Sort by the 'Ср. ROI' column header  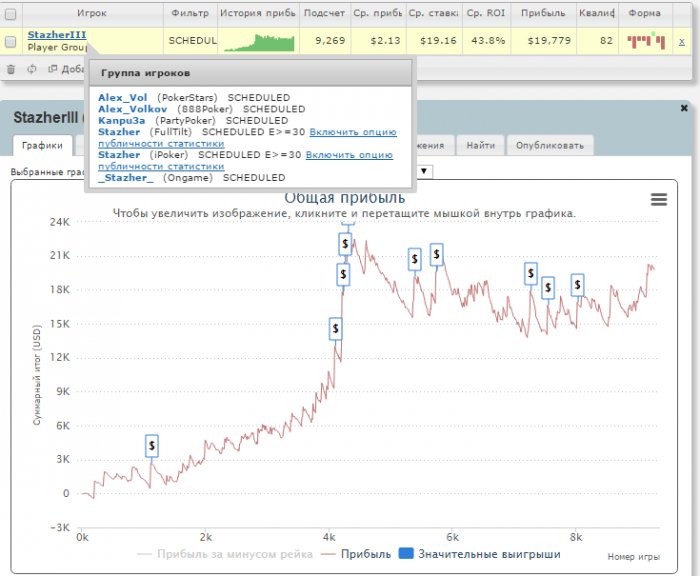[482, 15]
